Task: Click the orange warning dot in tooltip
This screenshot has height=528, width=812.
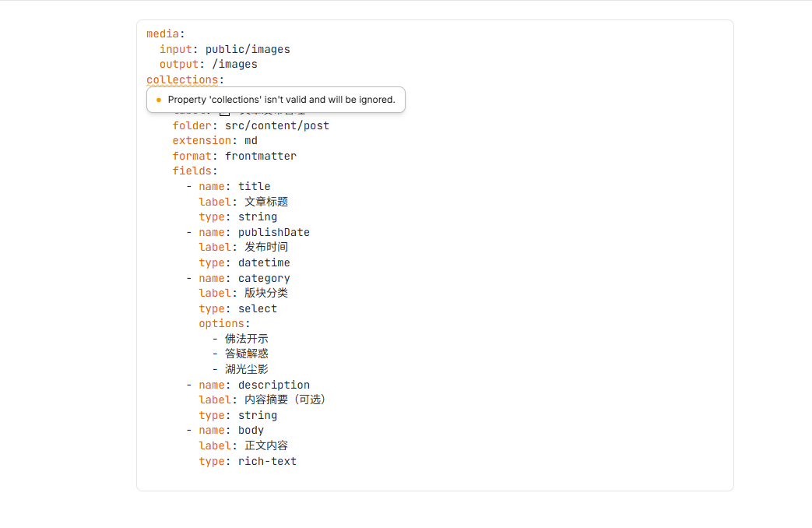Action: (x=159, y=100)
